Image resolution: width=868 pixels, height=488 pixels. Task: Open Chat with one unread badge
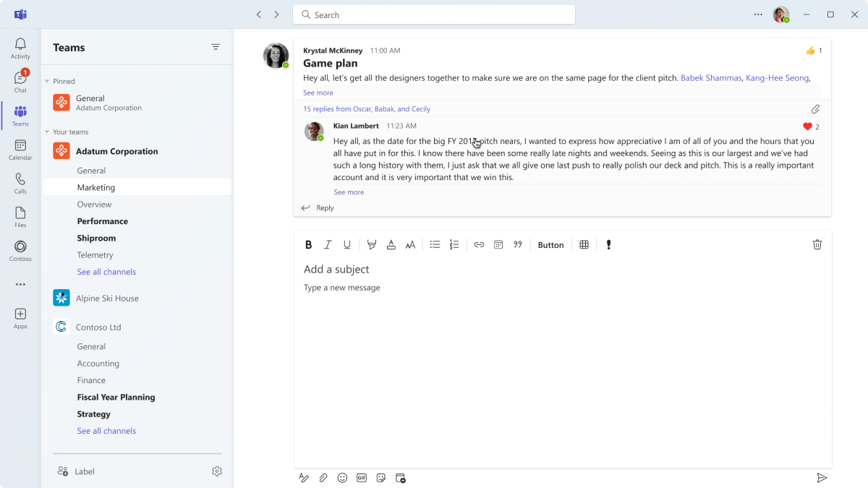[x=20, y=82]
